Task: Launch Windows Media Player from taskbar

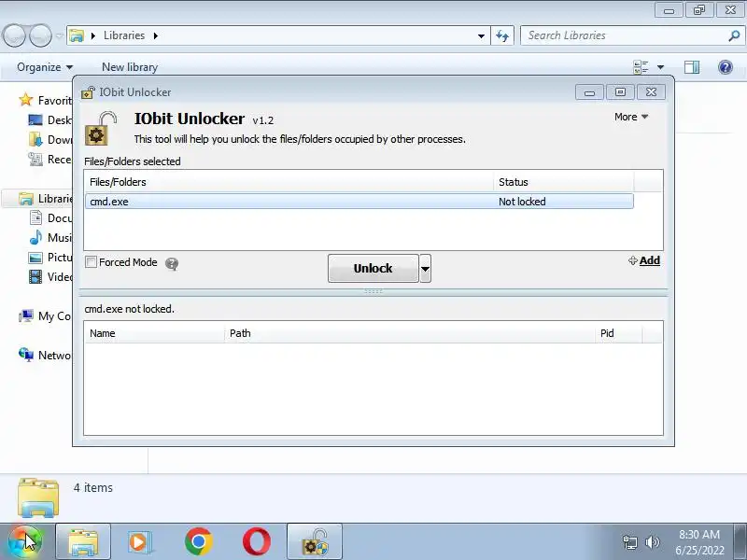Action: click(139, 542)
